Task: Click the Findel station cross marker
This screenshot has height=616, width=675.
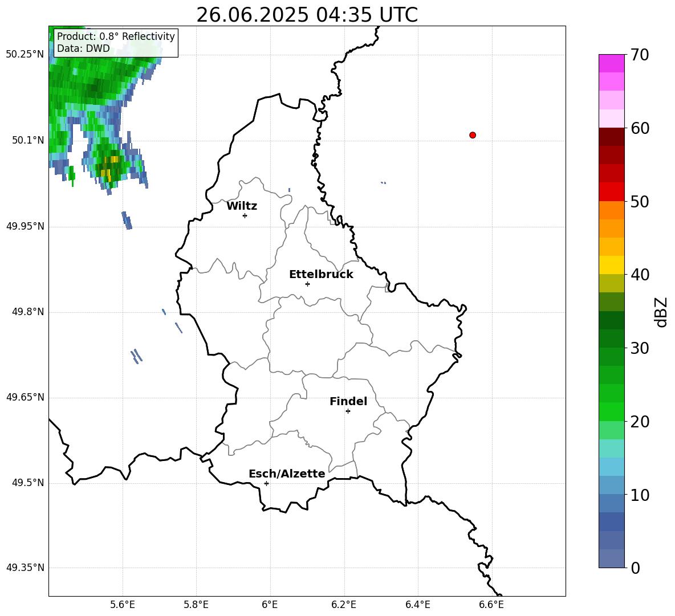Action: pyautogui.click(x=348, y=411)
